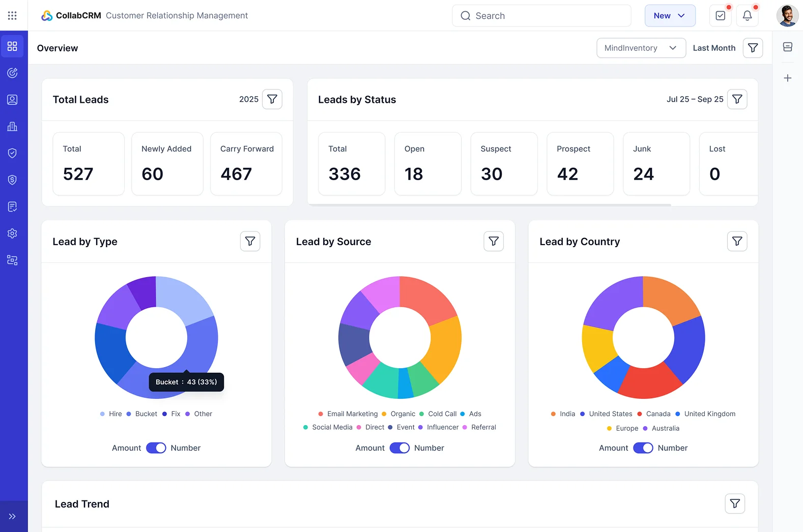Click filter icon on Lead by Country card
The width and height of the screenshot is (803, 532).
click(x=737, y=241)
